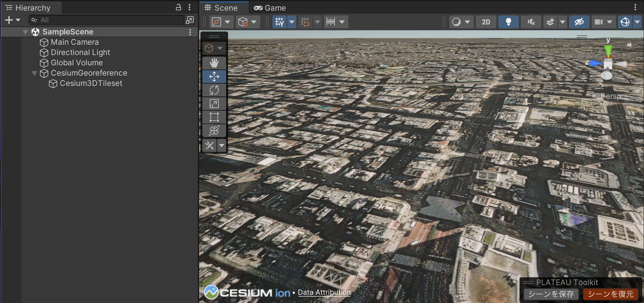Open the Data Attribution link
Screen dimensions: 644x303
point(324,292)
